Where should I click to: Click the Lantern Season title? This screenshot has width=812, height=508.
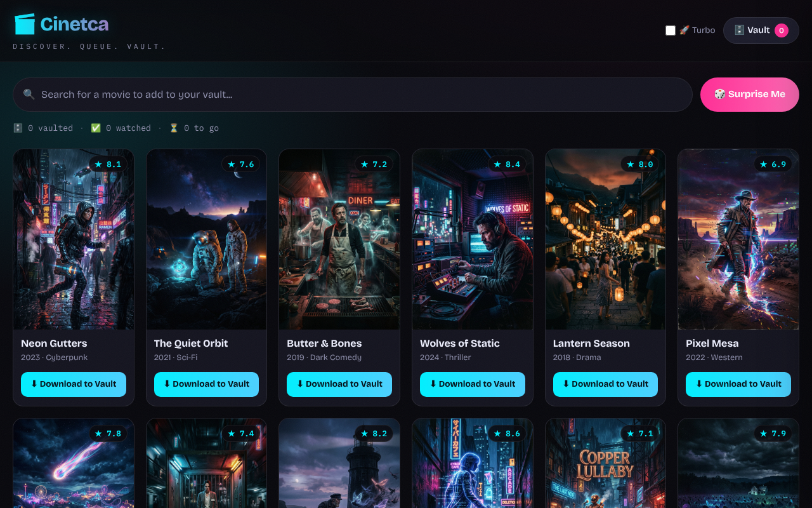coord(591,344)
